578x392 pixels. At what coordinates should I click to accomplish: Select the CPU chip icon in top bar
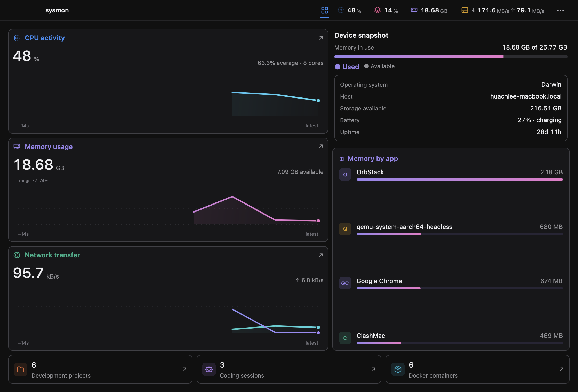click(x=341, y=10)
